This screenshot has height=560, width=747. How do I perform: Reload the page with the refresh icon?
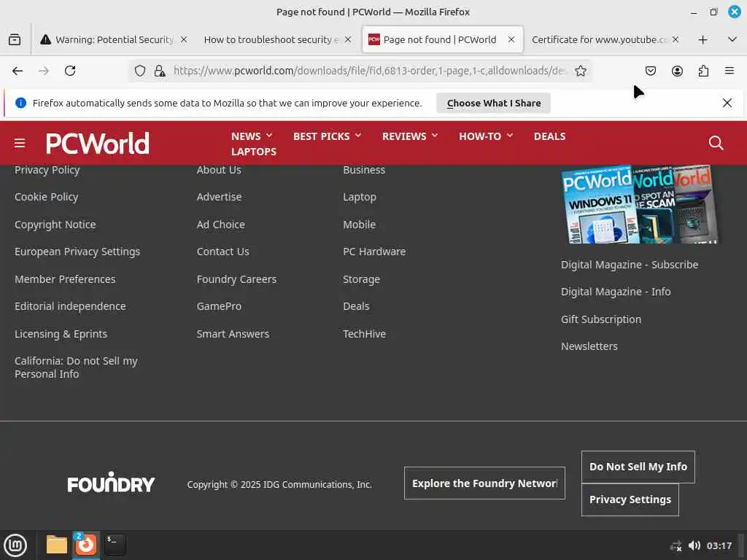point(70,71)
